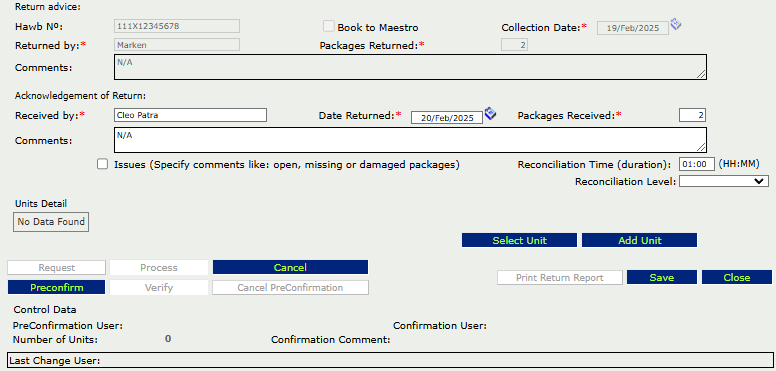This screenshot has width=776, height=371.
Task: Click the Returned by field showing Marken
Action: [x=177, y=45]
